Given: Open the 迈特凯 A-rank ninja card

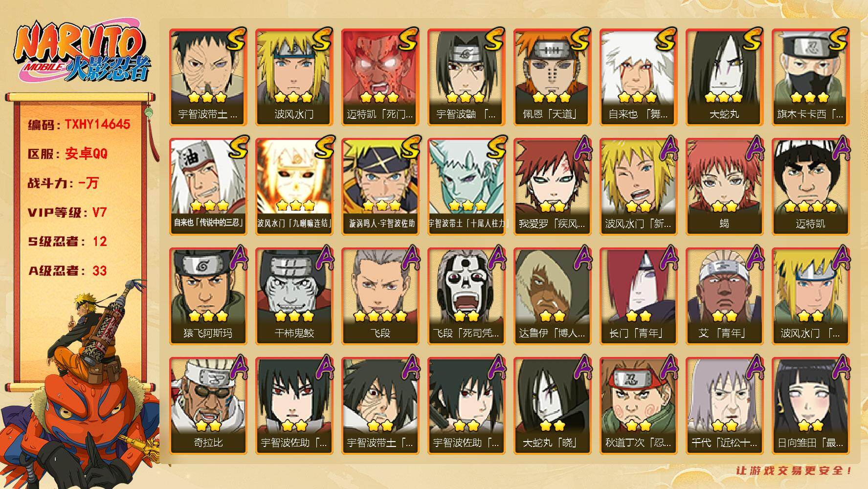Looking at the screenshot, I should tap(810, 186).
